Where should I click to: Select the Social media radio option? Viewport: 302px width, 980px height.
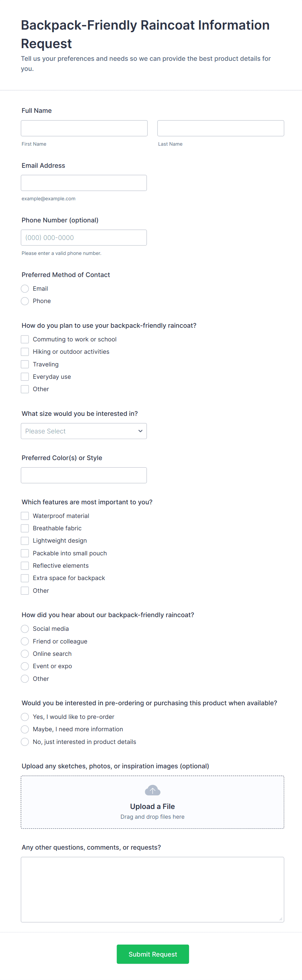25,629
